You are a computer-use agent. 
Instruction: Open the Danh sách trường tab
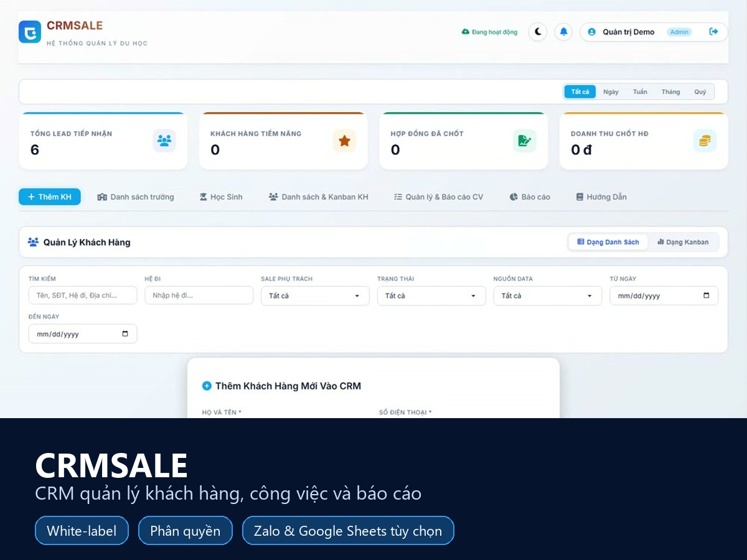pyautogui.click(x=136, y=197)
